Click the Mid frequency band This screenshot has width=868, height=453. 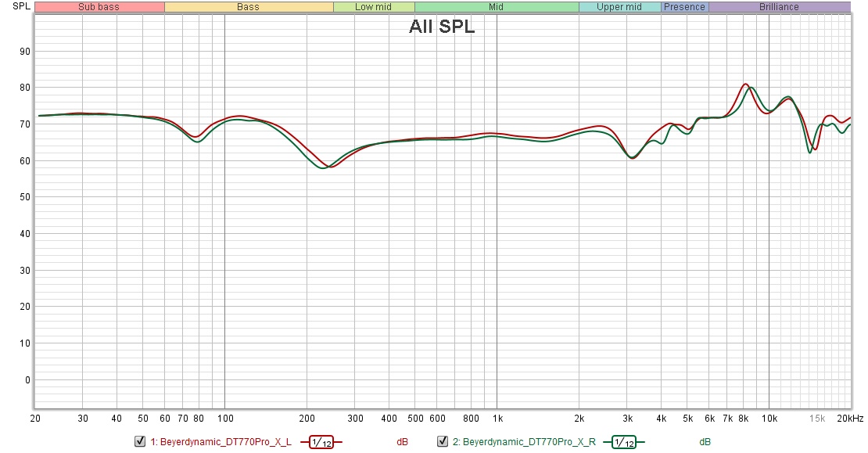(497, 6)
